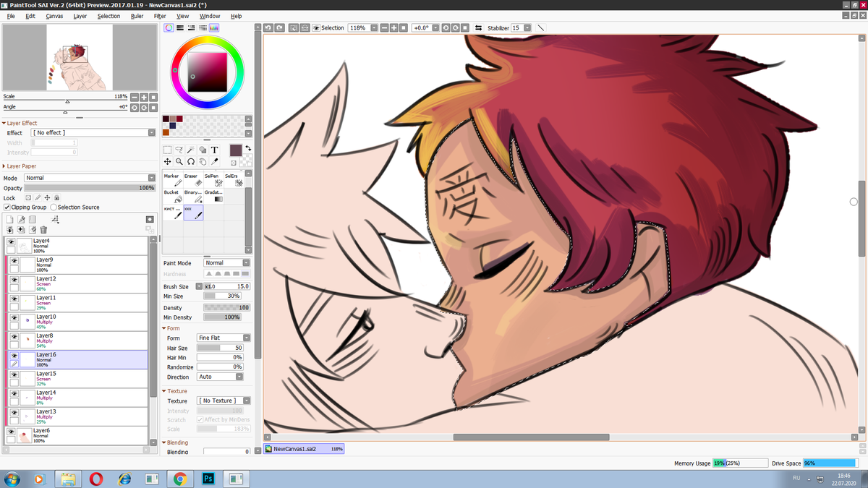Hide Layer8 using its eye icon
The height and width of the screenshot is (488, 868).
(13, 336)
